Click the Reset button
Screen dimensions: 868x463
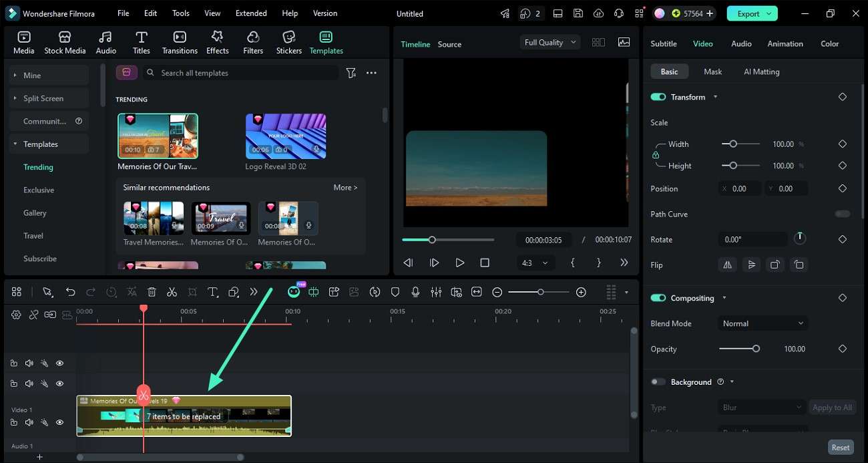(841, 448)
